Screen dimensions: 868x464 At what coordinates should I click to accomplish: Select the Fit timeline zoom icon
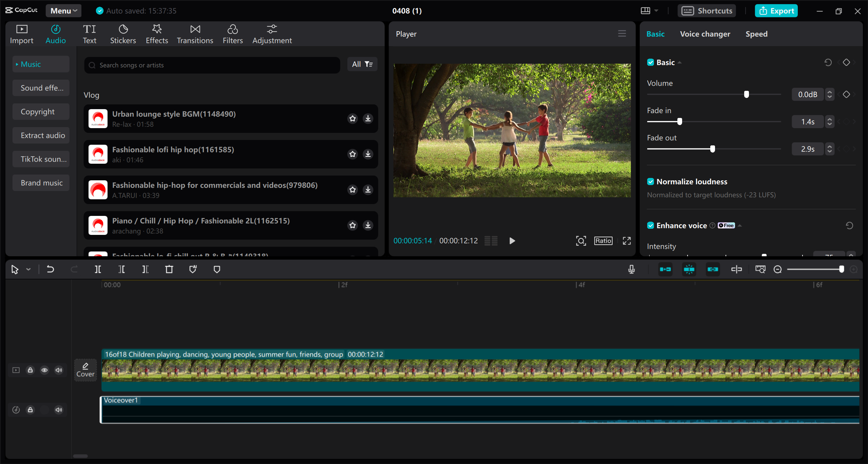point(761,269)
